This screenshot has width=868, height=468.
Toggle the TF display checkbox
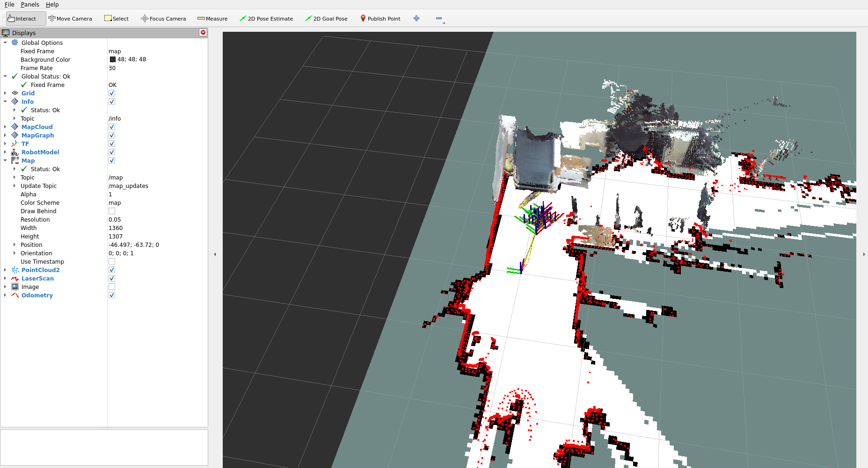click(112, 144)
